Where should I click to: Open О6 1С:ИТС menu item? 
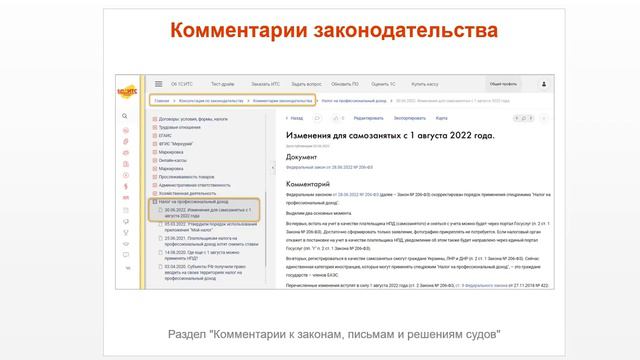[x=182, y=84]
